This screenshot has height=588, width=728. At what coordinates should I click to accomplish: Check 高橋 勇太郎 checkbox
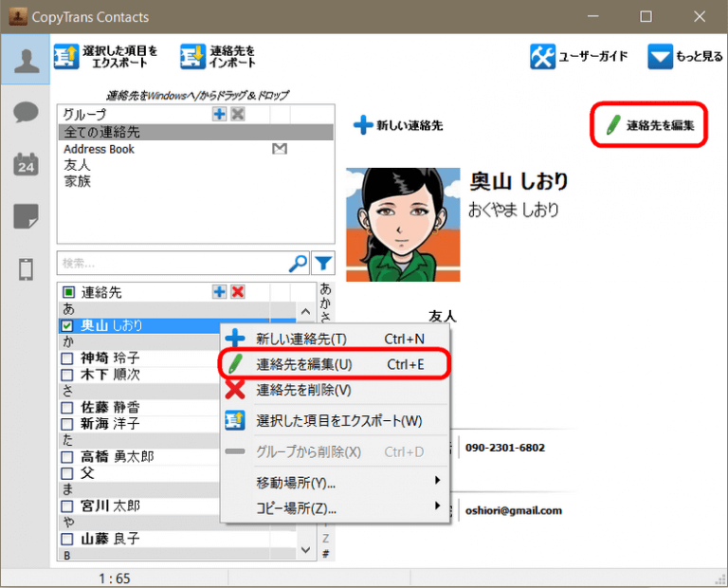click(67, 456)
